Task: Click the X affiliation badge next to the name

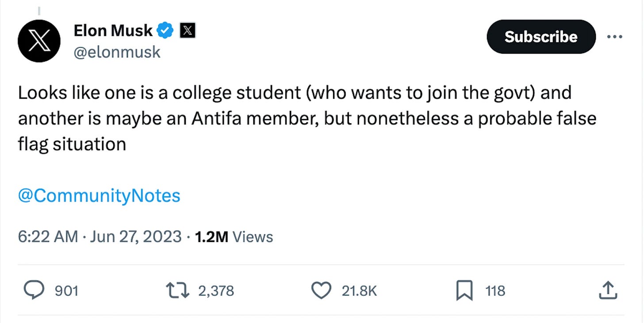Action: coord(188,30)
